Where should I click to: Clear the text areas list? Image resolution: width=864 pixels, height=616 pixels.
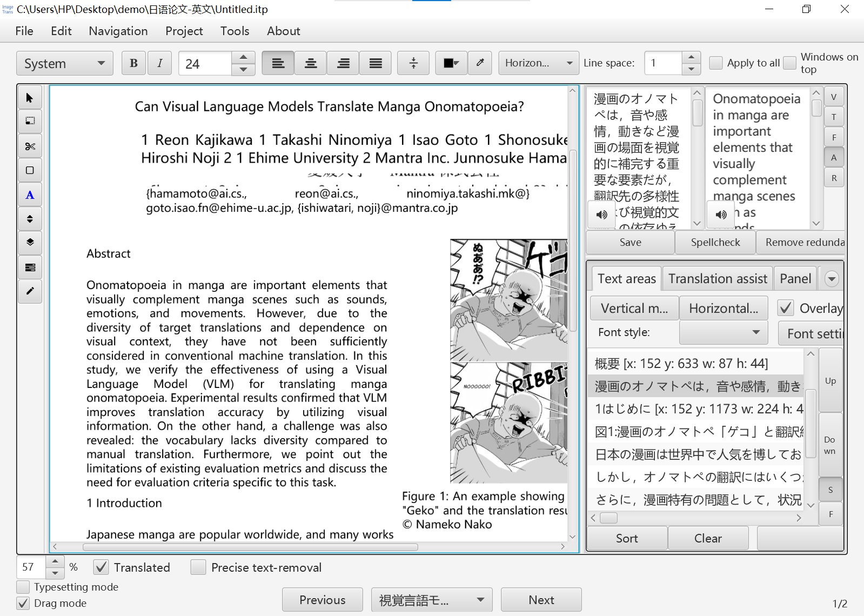(708, 538)
